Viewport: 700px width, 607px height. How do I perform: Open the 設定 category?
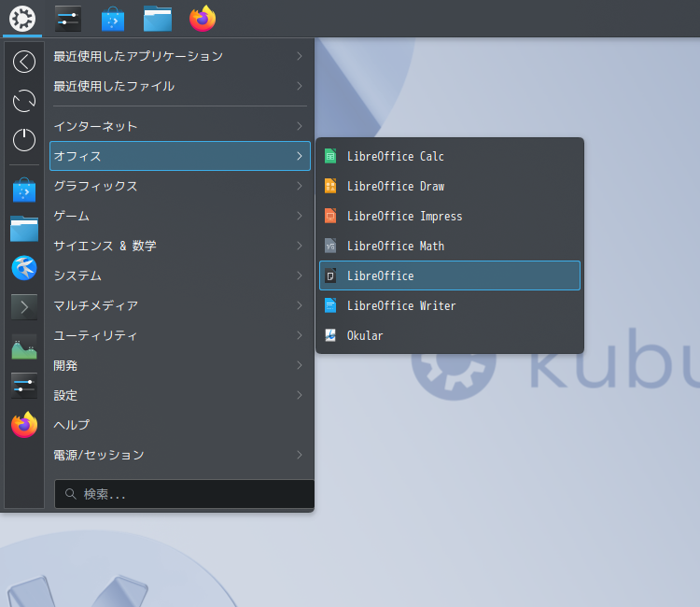[180, 396]
